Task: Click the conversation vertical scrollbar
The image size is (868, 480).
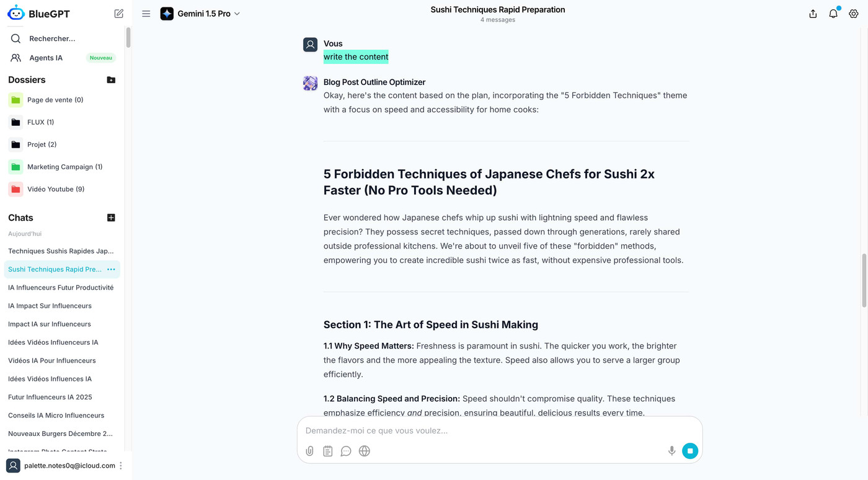Action: (864, 279)
